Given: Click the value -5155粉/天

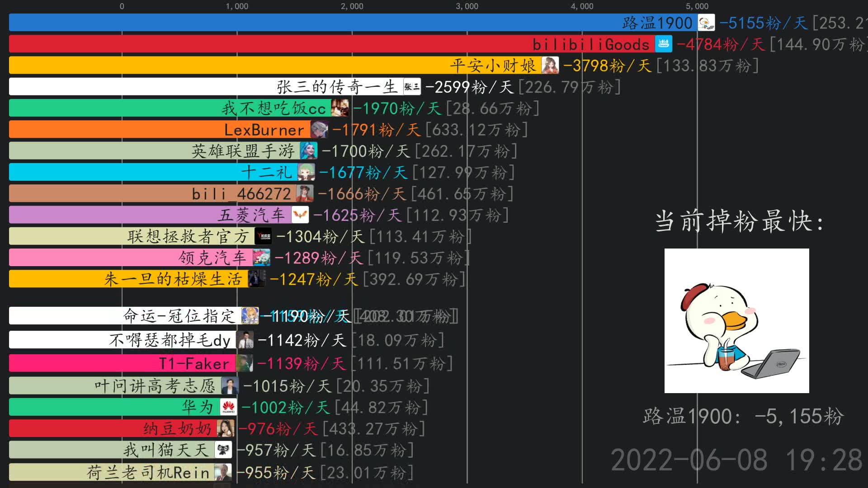Looking at the screenshot, I should click(x=764, y=23).
